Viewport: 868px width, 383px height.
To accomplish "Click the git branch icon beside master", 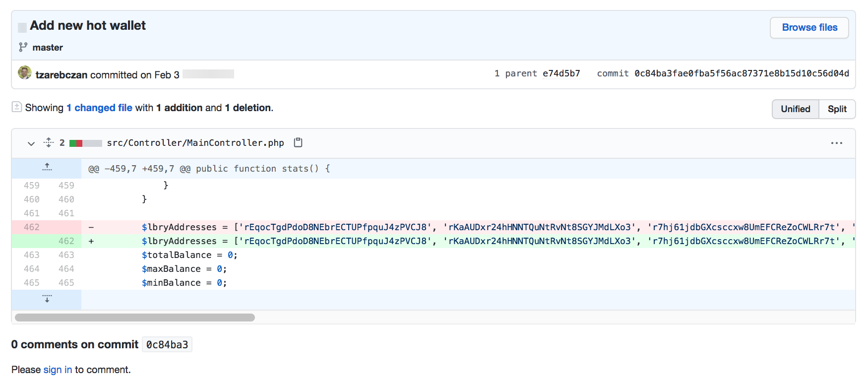I will tap(23, 47).
